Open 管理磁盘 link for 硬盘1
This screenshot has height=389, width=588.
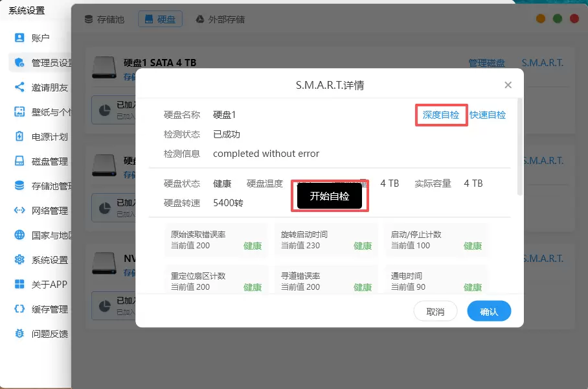tap(486, 63)
